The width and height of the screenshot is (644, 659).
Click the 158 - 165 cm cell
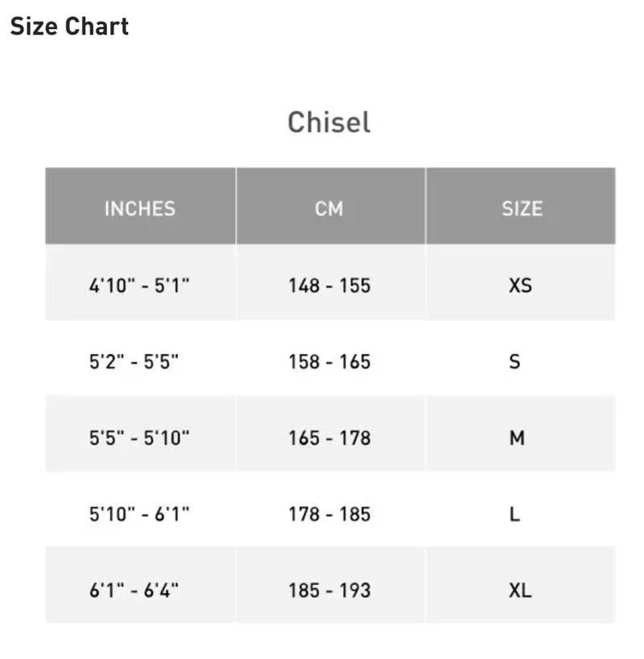tap(329, 361)
